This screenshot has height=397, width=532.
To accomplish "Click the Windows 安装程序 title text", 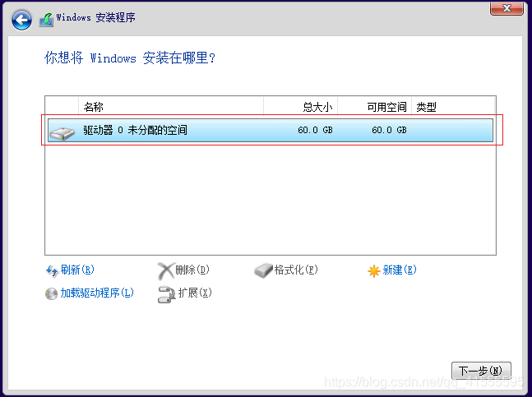I will [x=95, y=17].
